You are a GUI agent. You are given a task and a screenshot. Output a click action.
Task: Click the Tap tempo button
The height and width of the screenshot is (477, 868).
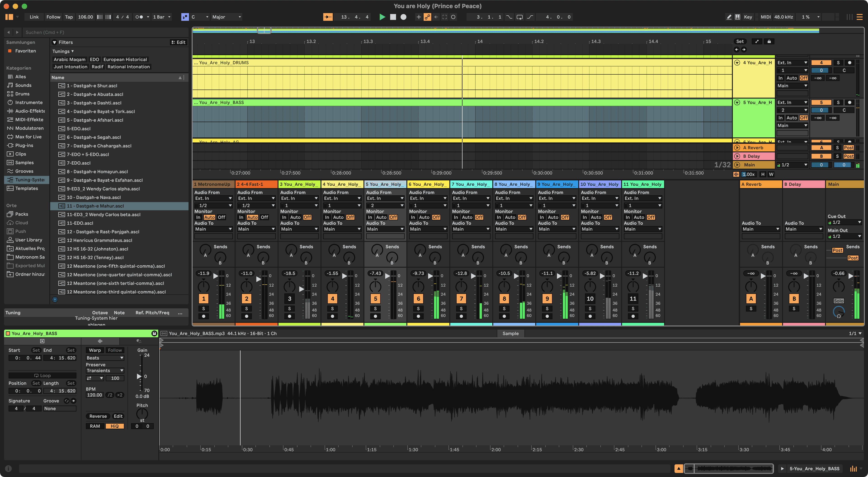(x=69, y=17)
